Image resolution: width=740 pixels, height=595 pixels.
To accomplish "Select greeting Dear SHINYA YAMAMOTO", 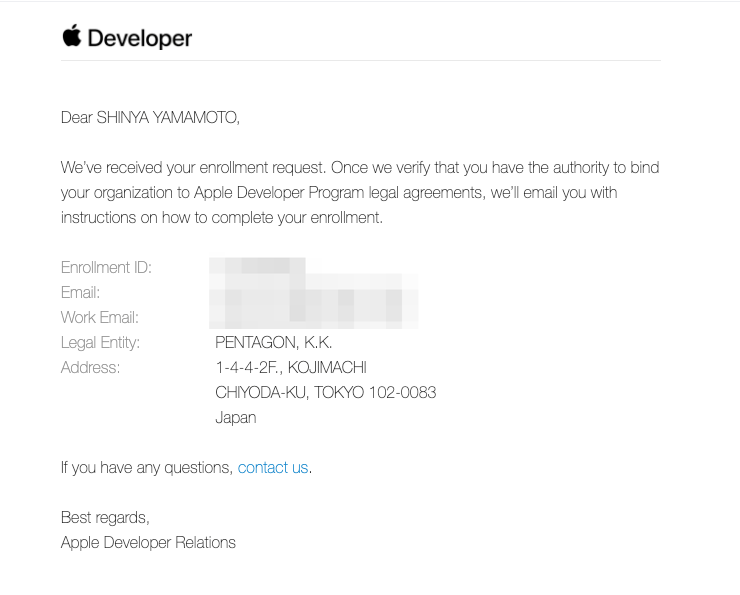I will [x=150, y=117].
